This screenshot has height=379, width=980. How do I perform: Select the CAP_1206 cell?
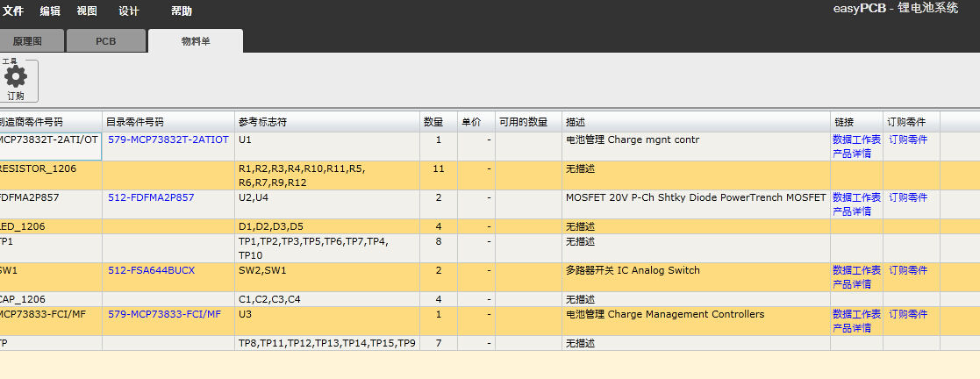click(51, 299)
